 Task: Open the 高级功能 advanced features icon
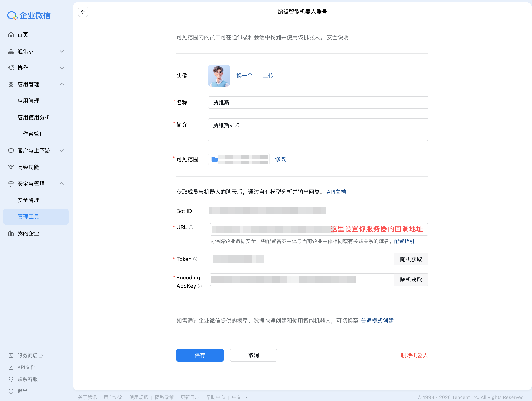(x=11, y=167)
